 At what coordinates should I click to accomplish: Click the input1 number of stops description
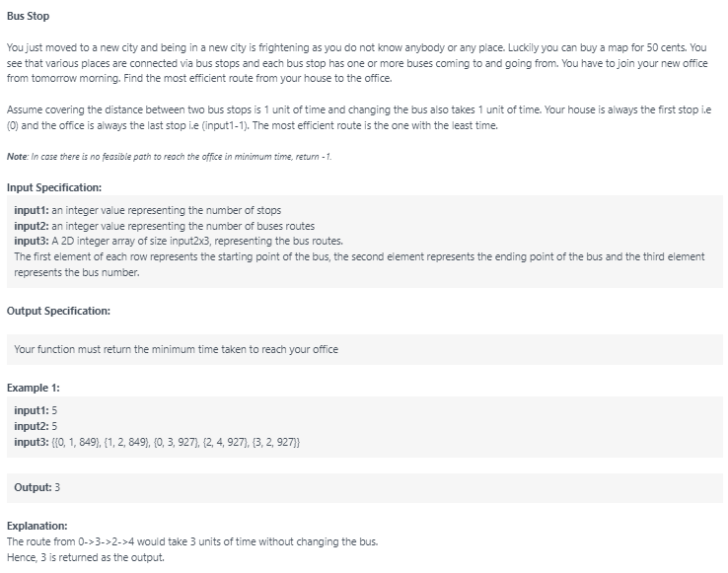pyautogui.click(x=147, y=210)
